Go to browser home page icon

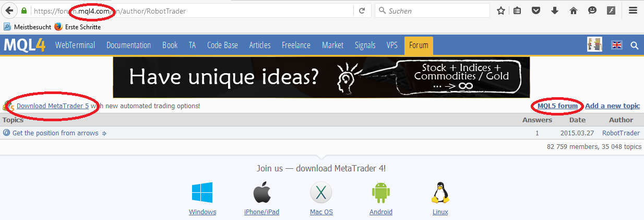[x=574, y=10]
